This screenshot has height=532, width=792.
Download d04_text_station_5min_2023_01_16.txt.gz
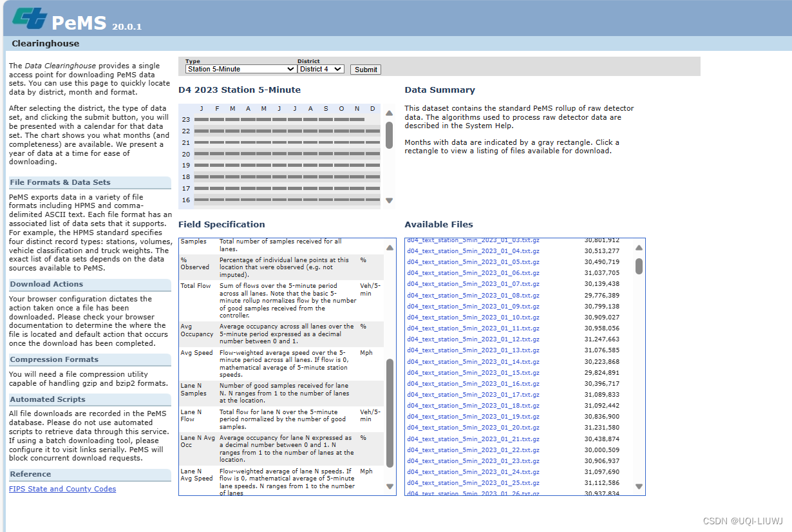[x=473, y=384]
